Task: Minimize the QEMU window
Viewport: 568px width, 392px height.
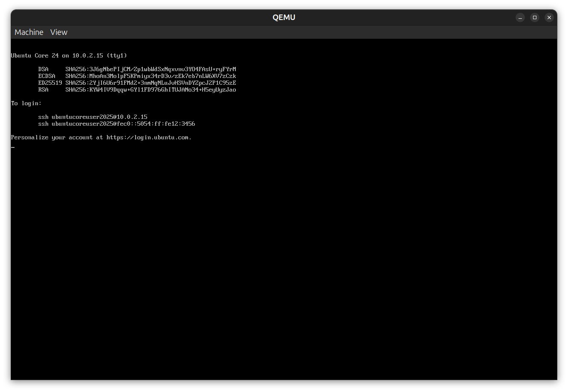Action: point(520,17)
